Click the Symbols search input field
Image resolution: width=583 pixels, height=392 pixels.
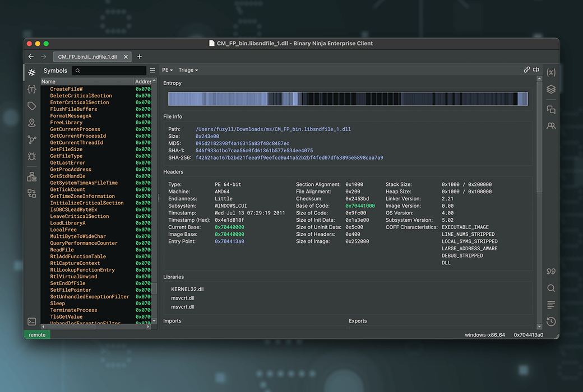point(112,71)
